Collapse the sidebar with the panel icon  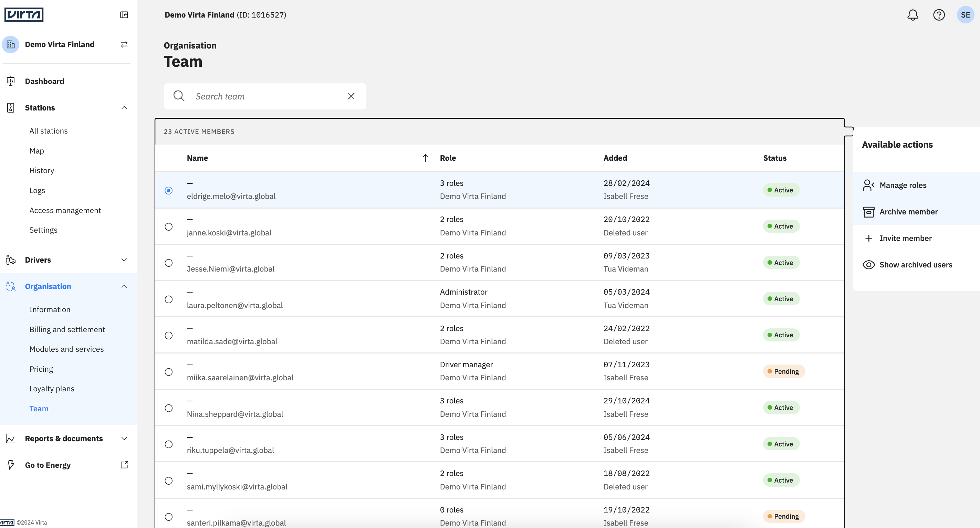pyautogui.click(x=124, y=15)
